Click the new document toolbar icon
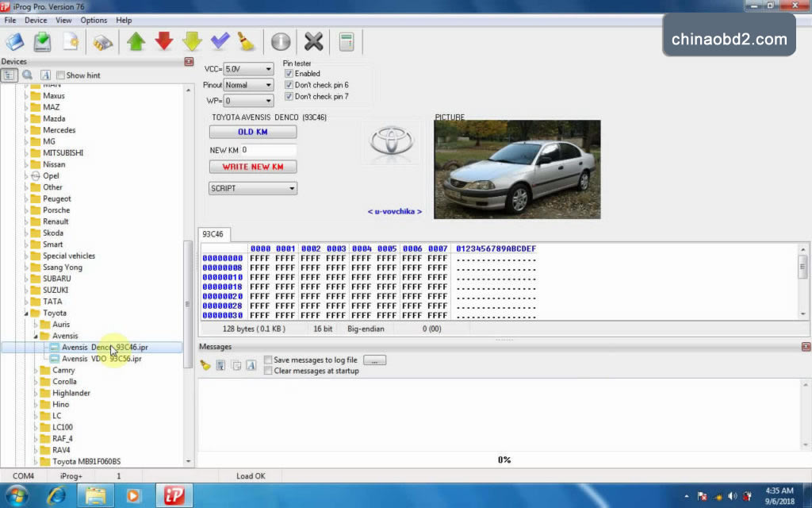This screenshot has width=812, height=508. tap(71, 41)
